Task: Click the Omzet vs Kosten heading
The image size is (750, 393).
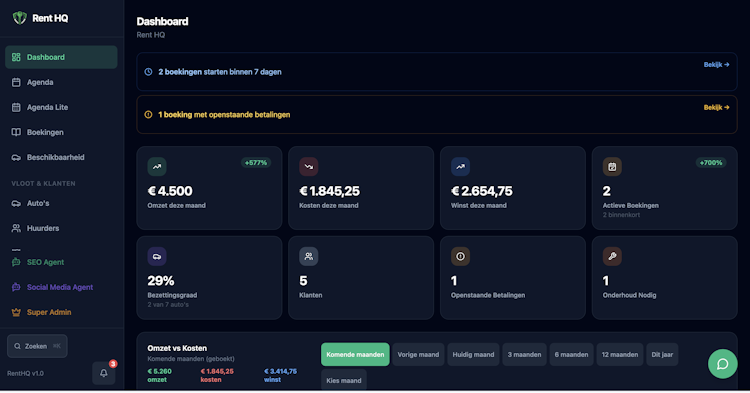Action: (177, 348)
